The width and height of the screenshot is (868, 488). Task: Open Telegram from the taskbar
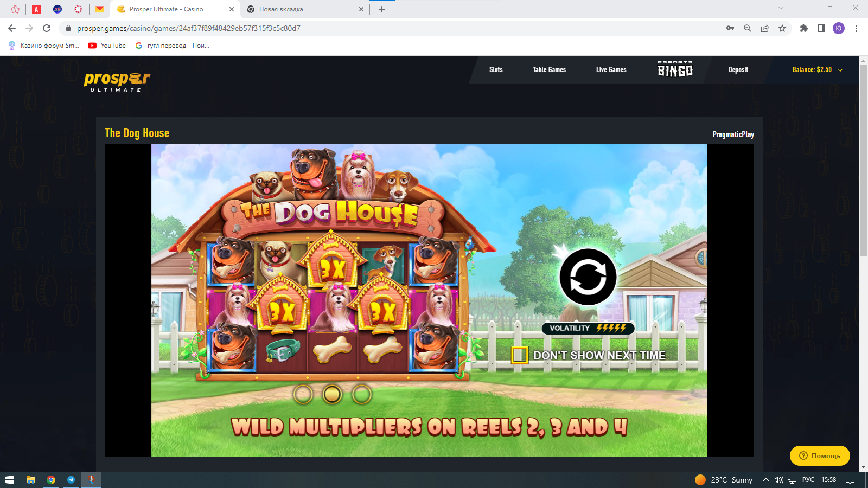(71, 480)
